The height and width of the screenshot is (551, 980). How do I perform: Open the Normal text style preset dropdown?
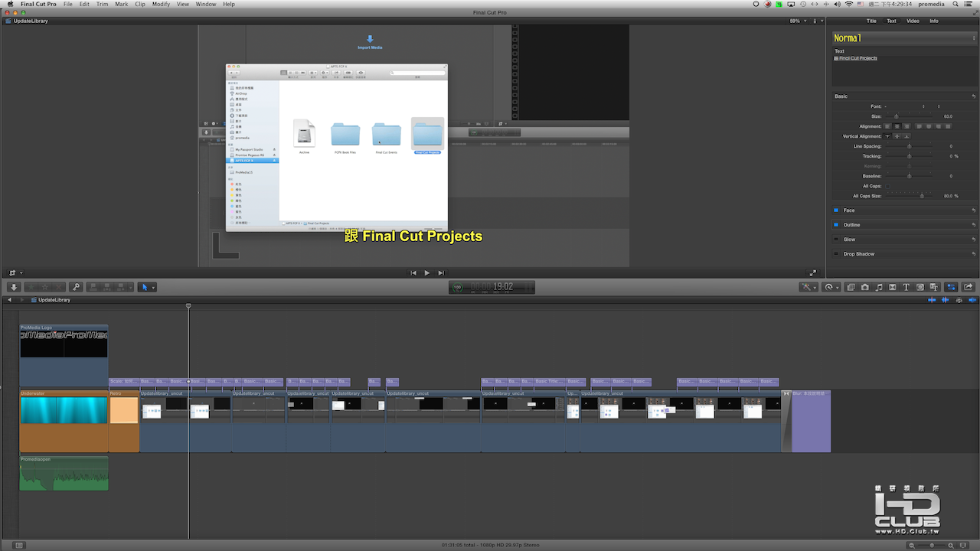point(903,38)
